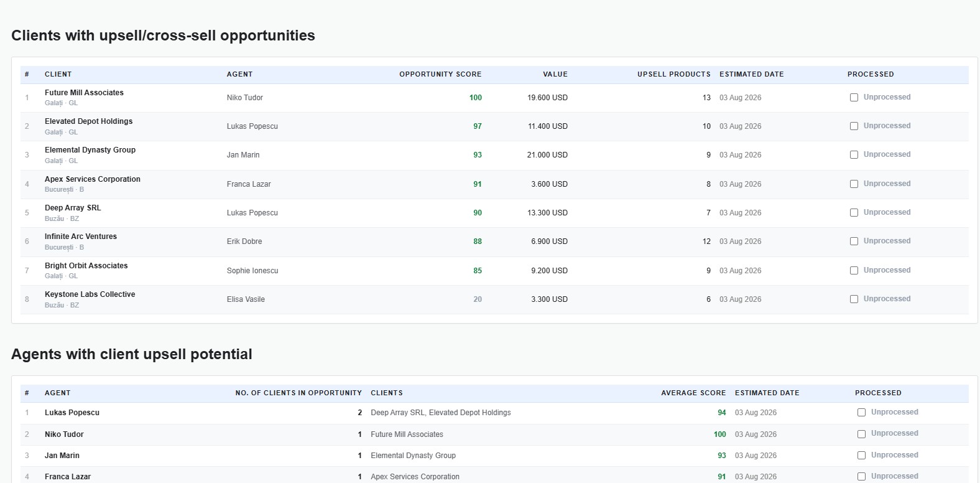Viewport: 980px width, 483px height.
Task: Click the OPPORTUNITY SCORE column header
Action: 440,74
